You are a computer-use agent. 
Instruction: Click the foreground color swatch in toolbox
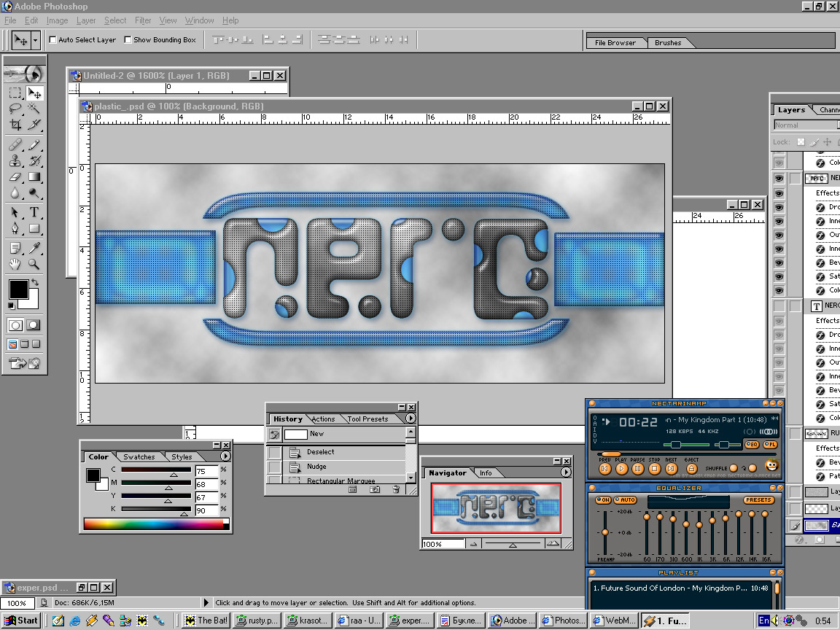(x=19, y=289)
